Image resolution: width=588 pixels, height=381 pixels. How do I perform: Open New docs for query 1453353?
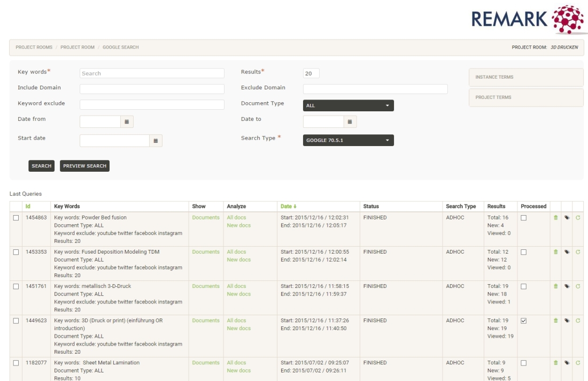click(x=238, y=260)
